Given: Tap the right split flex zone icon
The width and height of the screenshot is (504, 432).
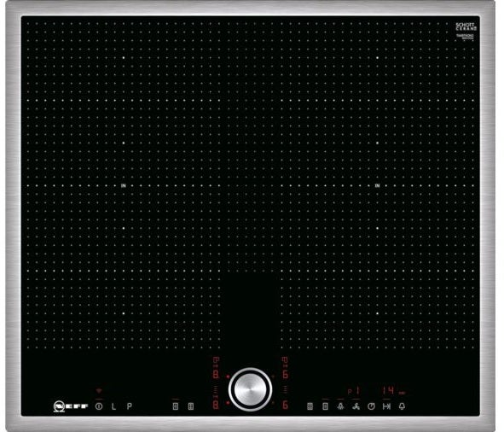Looking at the screenshot, I should [x=310, y=406].
